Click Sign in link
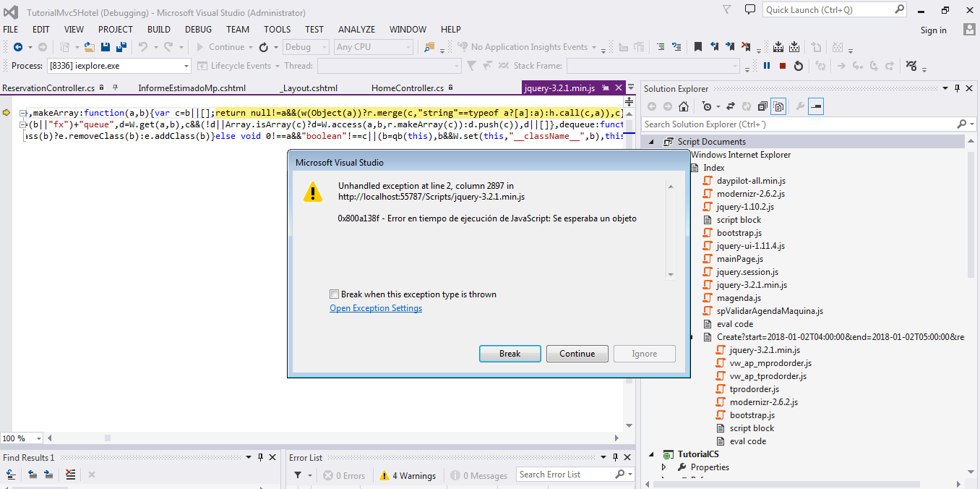Image resolution: width=980 pixels, height=489 pixels. coord(933,30)
